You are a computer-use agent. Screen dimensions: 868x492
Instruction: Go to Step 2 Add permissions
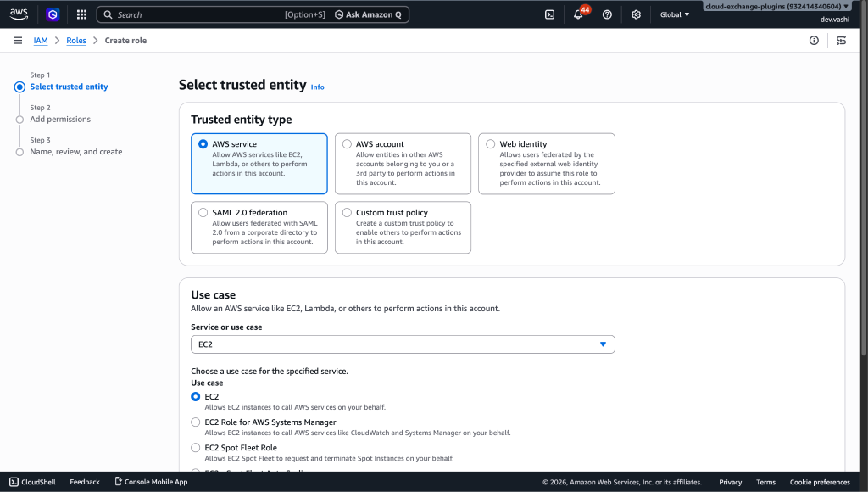60,119
